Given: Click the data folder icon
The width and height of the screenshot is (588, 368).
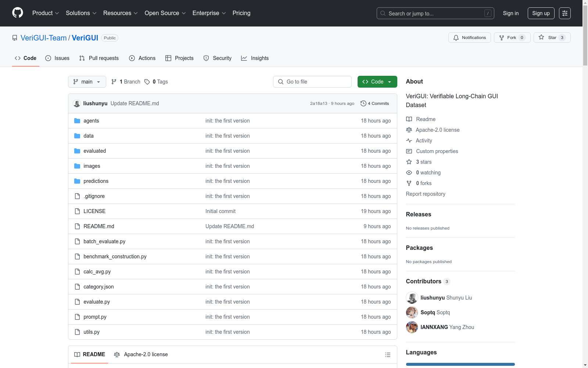Looking at the screenshot, I should (77, 136).
